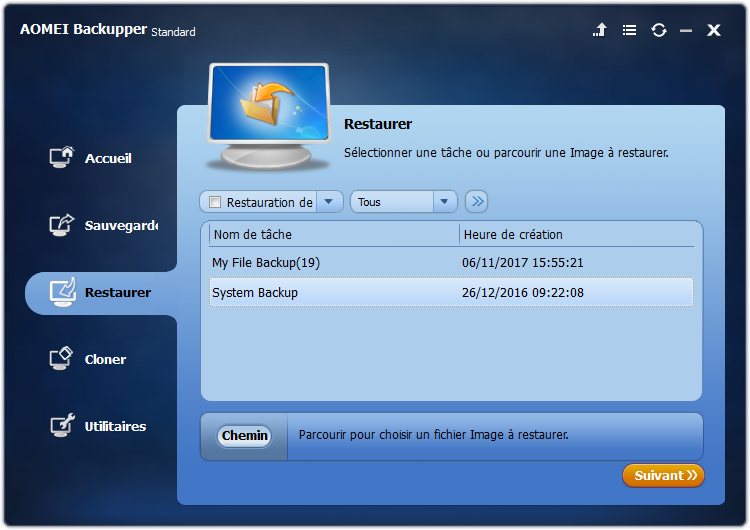Expand the Restauration de dropdown arrow
This screenshot has height=530, width=750.
pyautogui.click(x=329, y=202)
